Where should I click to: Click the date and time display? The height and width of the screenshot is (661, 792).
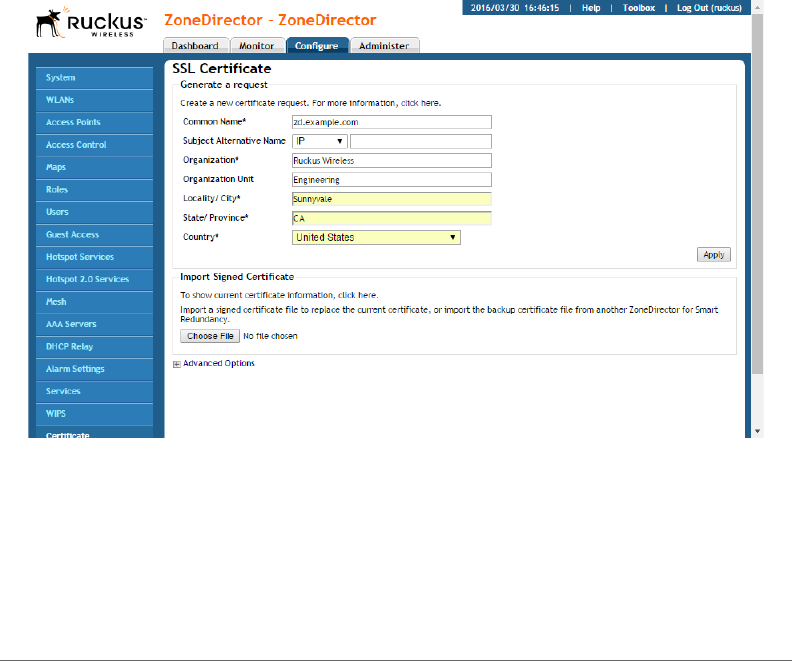515,8
